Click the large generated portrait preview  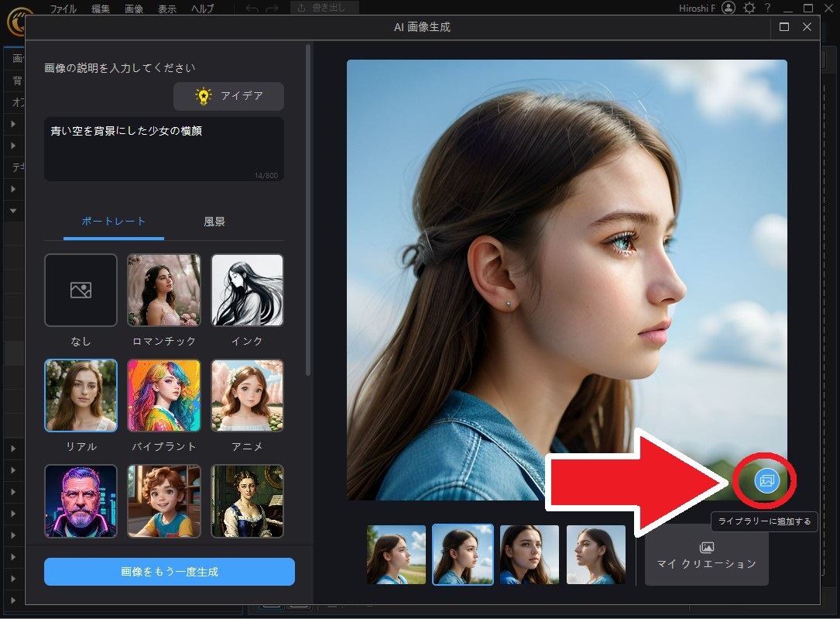pyautogui.click(x=567, y=280)
